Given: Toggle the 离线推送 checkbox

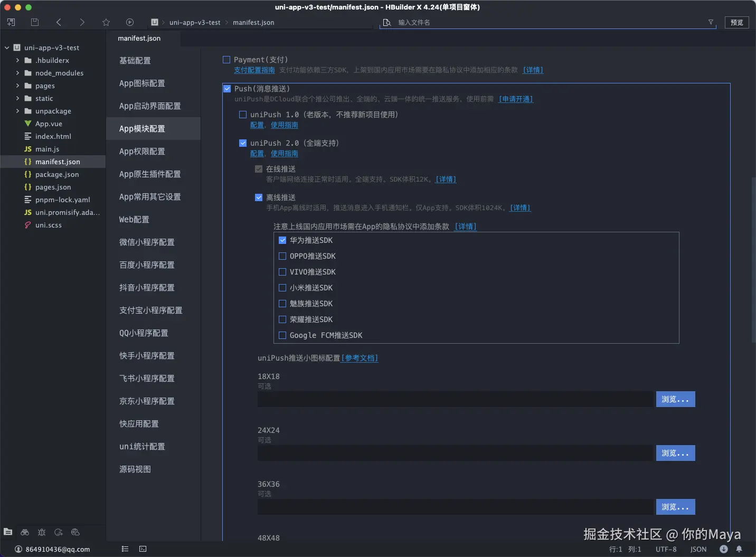Looking at the screenshot, I should point(259,197).
